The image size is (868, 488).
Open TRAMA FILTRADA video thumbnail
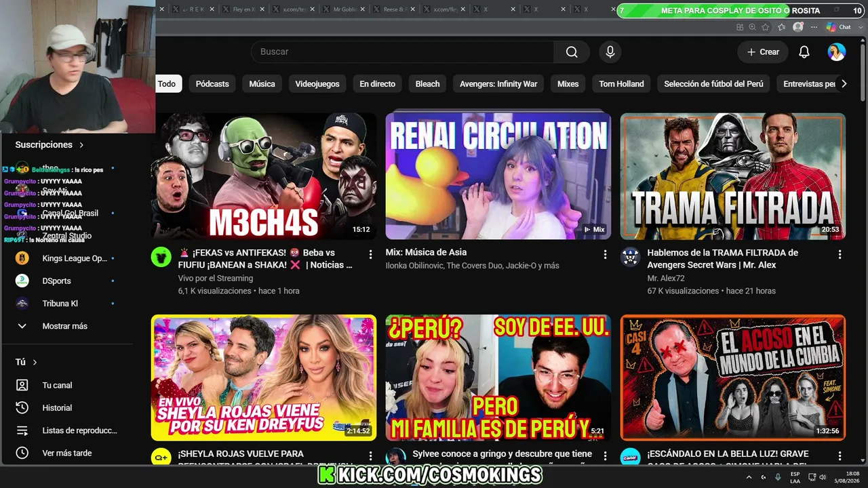click(733, 176)
